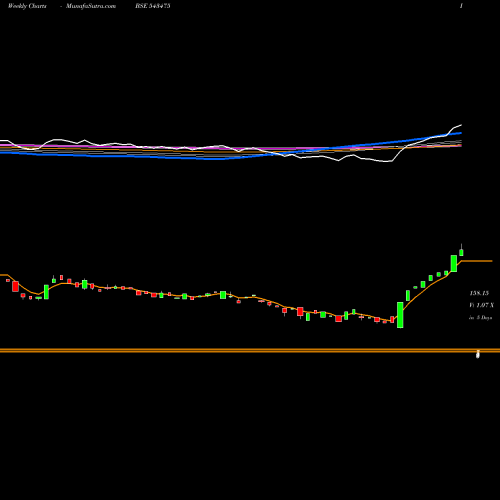This screenshot has width=500, height=500.
Task: Click the small white volume marker on orange band
Action: pos(478,354)
